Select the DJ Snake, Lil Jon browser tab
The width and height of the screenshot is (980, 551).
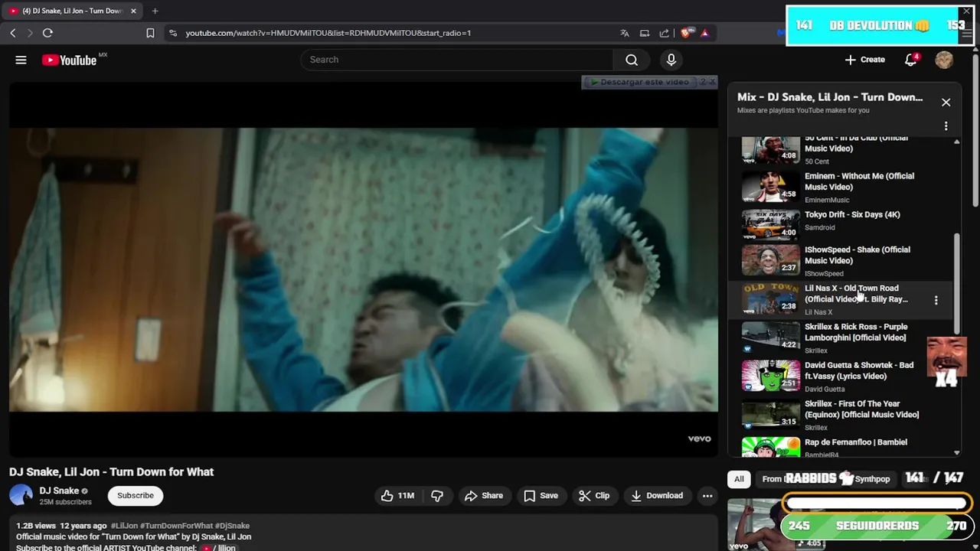(73, 11)
